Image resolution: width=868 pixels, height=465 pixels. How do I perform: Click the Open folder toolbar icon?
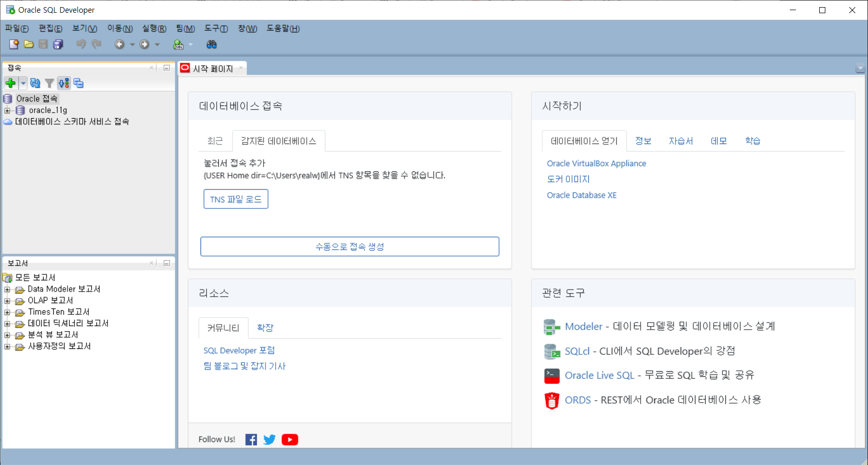pos(29,44)
